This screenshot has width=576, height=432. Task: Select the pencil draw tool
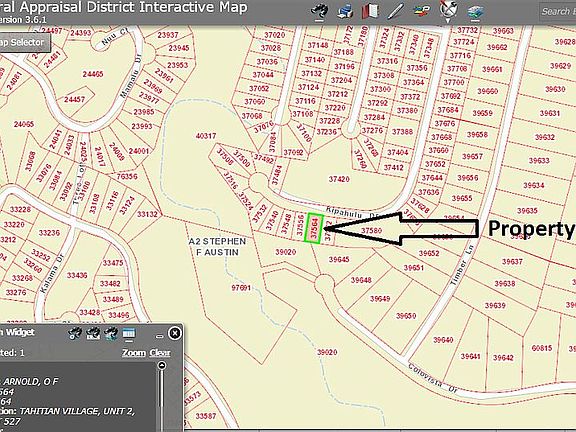click(x=396, y=11)
